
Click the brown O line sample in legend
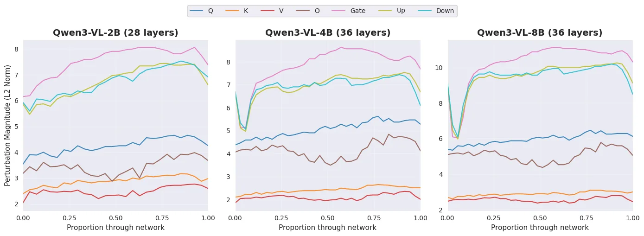(302, 11)
